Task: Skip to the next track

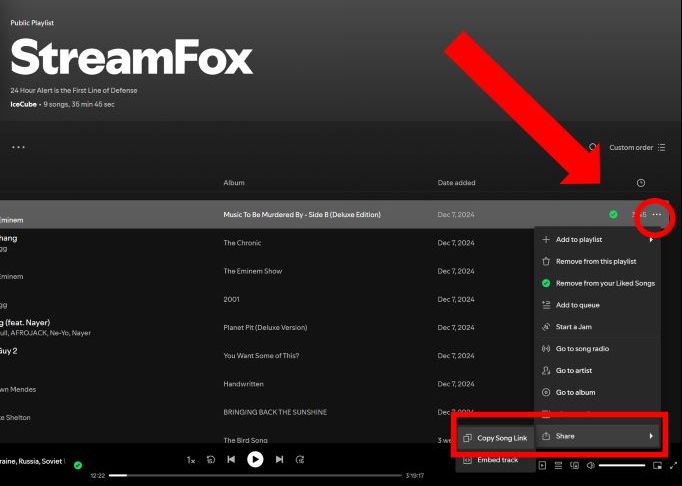Action: (279, 459)
